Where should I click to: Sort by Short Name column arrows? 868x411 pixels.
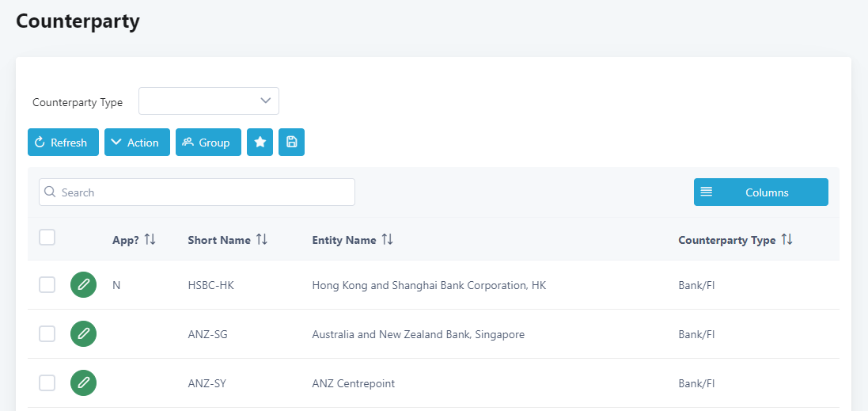(262, 240)
